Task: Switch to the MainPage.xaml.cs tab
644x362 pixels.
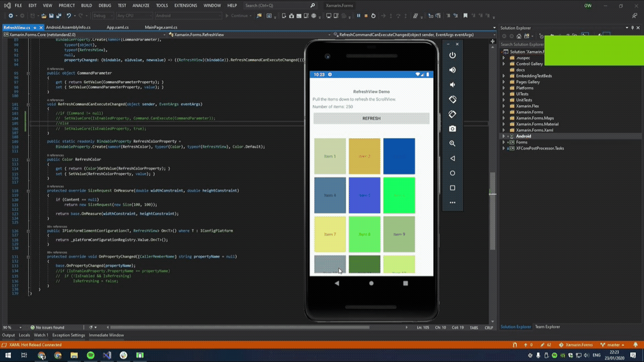Action: (x=161, y=27)
